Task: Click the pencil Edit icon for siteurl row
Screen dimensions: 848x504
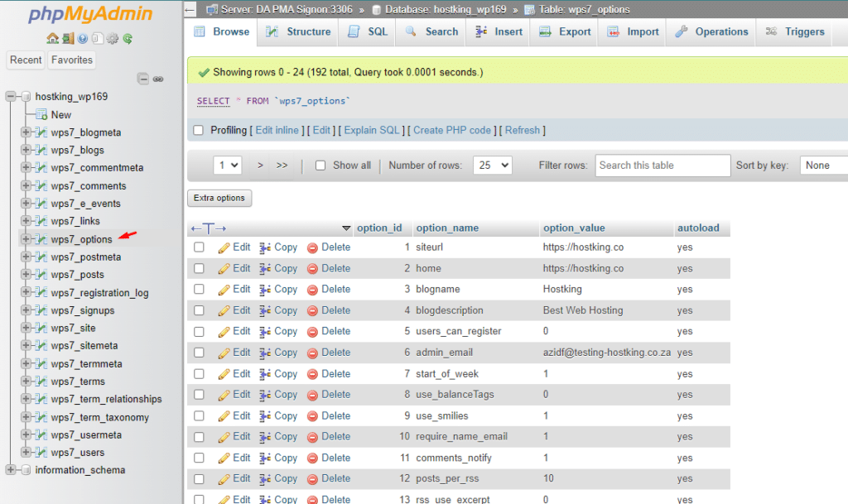Action: click(224, 247)
